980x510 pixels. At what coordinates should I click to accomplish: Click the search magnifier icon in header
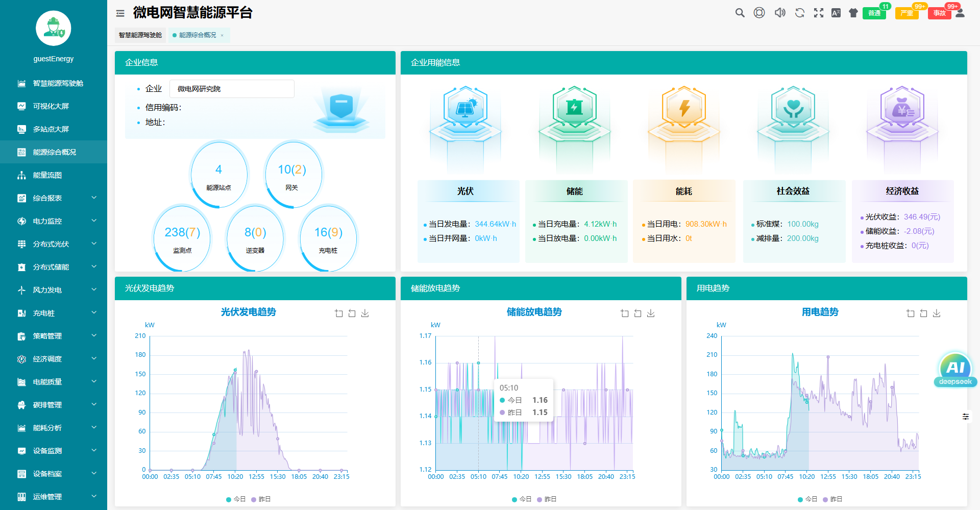coord(740,13)
